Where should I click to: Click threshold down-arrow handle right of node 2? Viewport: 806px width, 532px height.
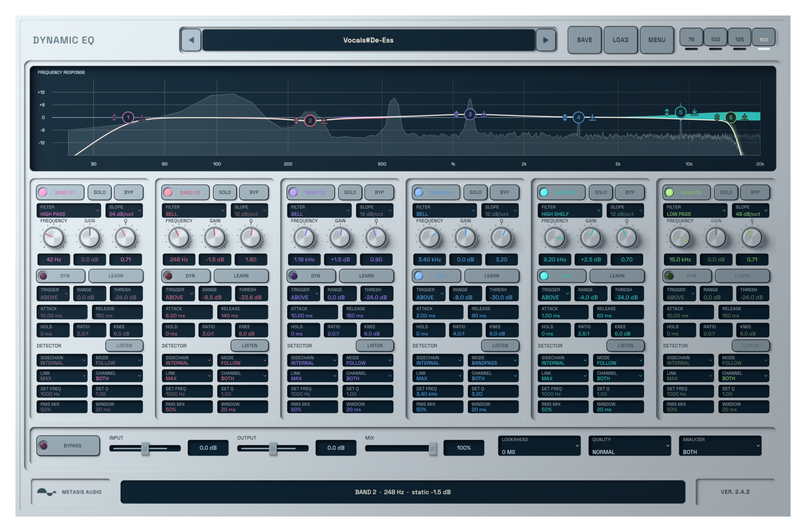[x=324, y=121]
